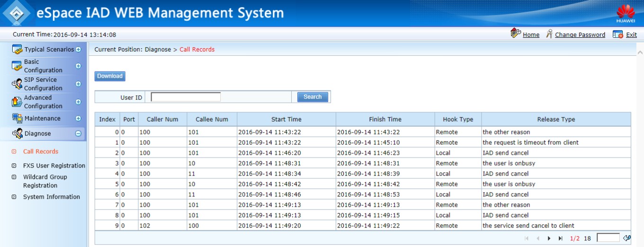Viewport: 644px width, 247px height.
Task: Click the eSpace diamond logo
Action: (17, 13)
